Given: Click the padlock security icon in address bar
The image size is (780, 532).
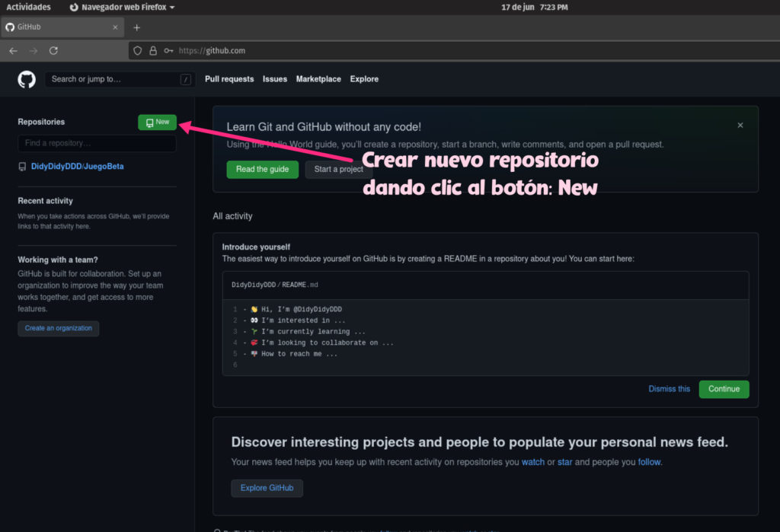Looking at the screenshot, I should (x=154, y=50).
